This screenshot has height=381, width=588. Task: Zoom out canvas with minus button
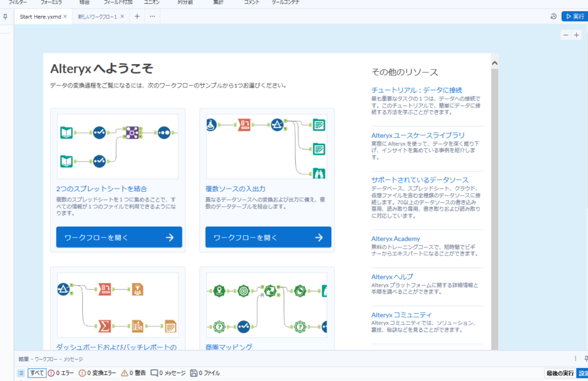(566, 35)
